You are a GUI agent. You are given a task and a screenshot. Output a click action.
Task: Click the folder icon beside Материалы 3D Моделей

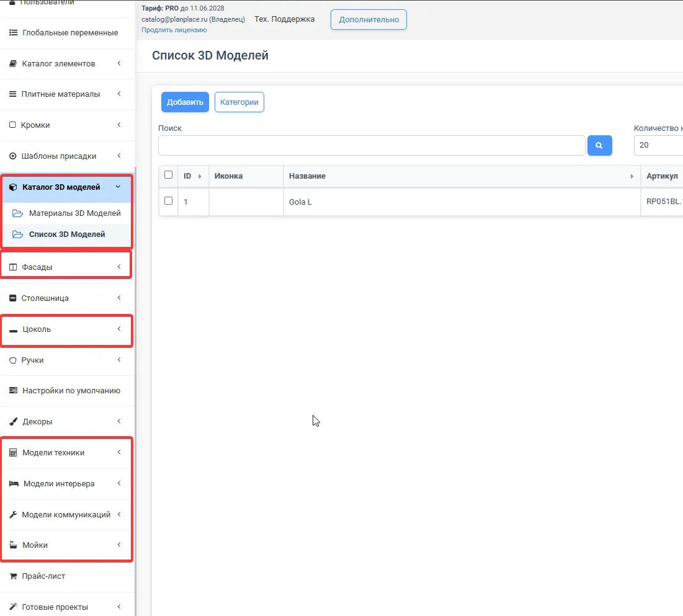[x=17, y=213]
